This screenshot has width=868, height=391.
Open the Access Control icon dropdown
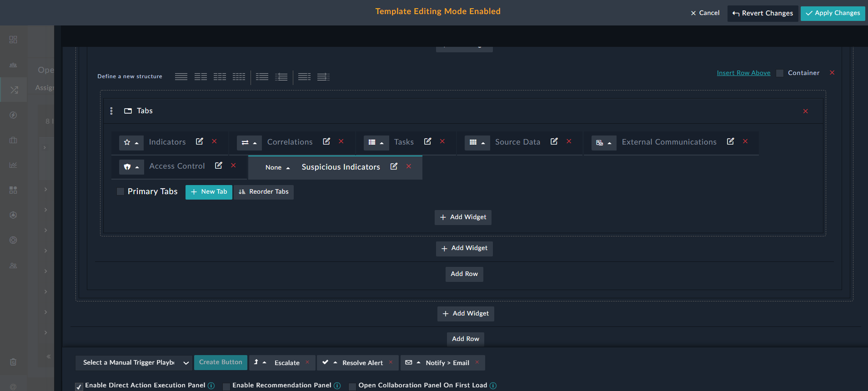(131, 167)
